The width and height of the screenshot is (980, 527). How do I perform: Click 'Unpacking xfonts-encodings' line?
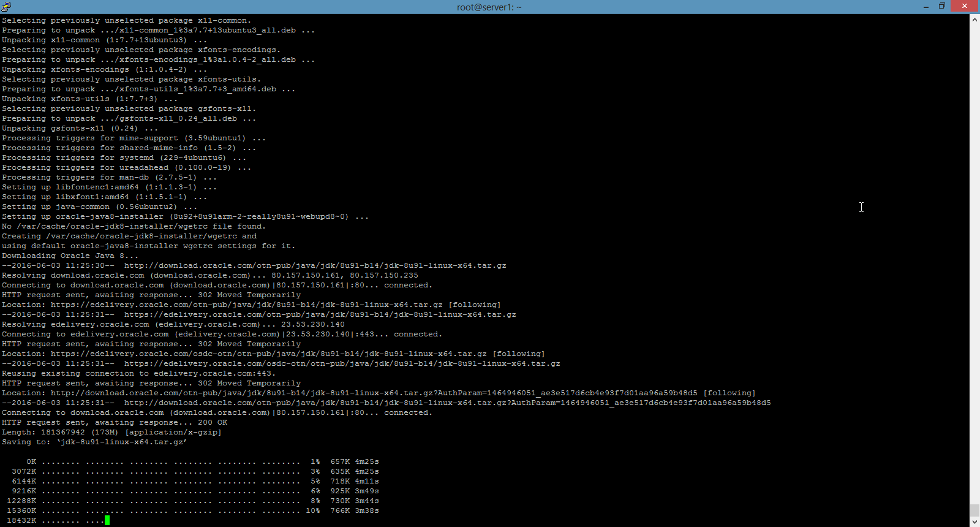104,69
